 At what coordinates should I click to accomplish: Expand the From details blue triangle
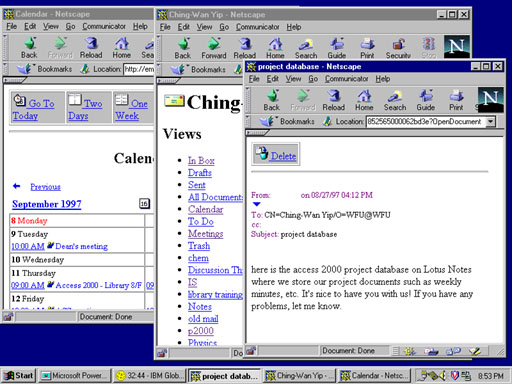pyautogui.click(x=256, y=204)
